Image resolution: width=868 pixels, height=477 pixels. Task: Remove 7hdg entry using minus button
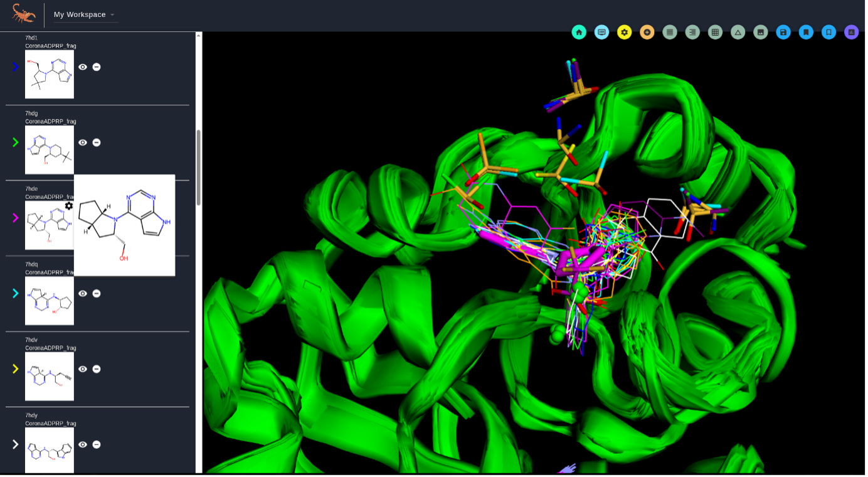click(x=97, y=142)
